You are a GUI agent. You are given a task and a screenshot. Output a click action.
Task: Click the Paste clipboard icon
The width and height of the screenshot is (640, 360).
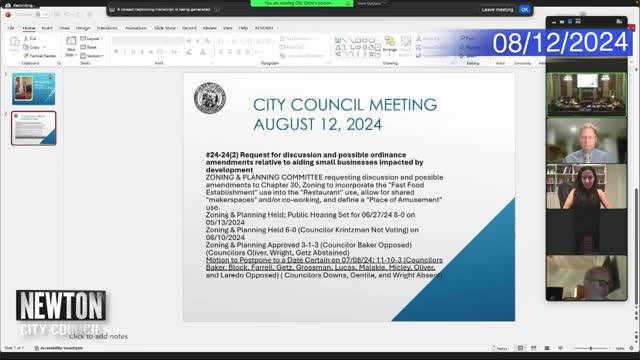tap(14, 42)
